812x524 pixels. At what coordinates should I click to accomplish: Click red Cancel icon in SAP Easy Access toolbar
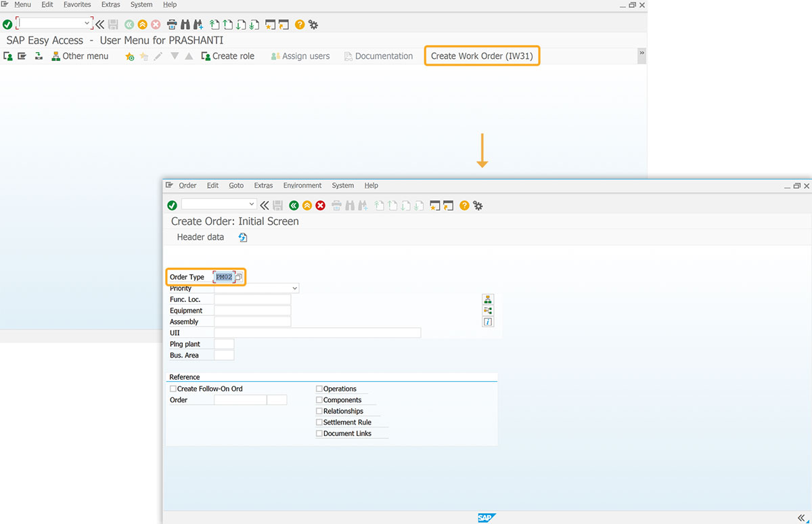click(x=156, y=24)
